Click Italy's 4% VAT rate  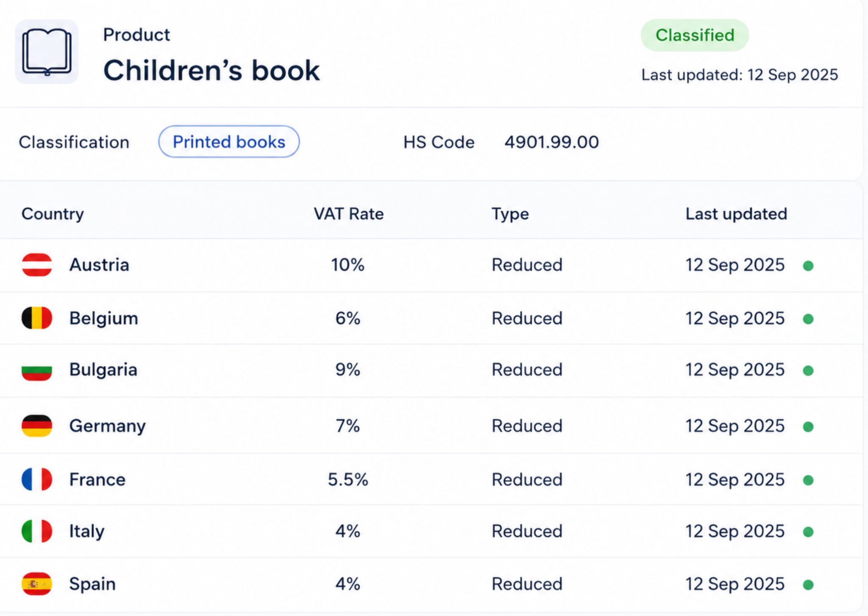[348, 531]
